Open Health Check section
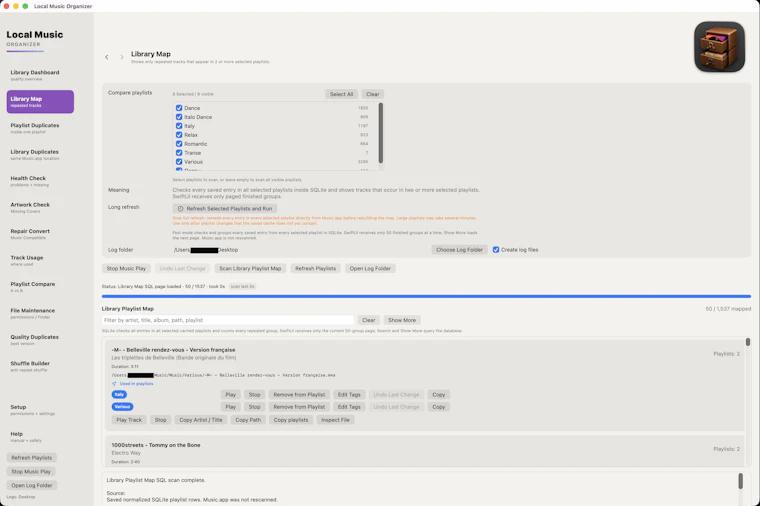760x506 pixels. click(x=40, y=181)
